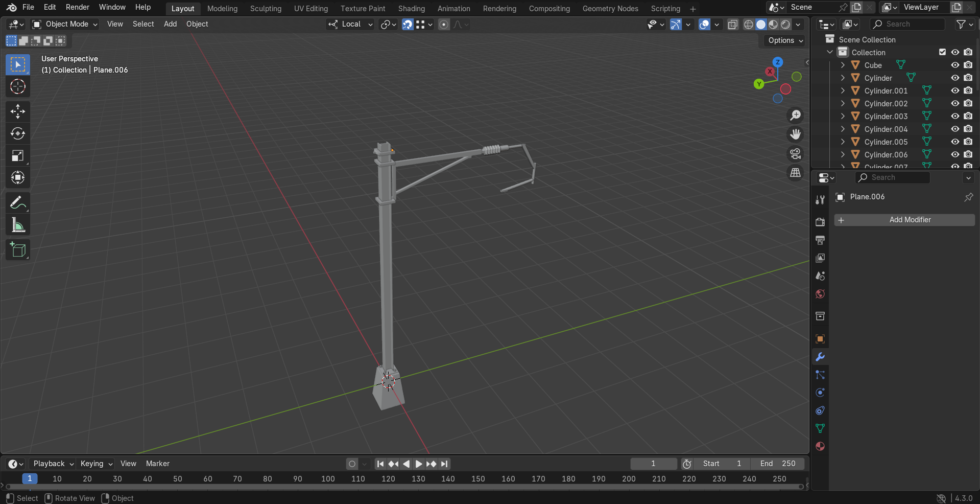Switch to the Shading workspace tab
Viewport: 980px width, 504px height.
click(x=411, y=9)
